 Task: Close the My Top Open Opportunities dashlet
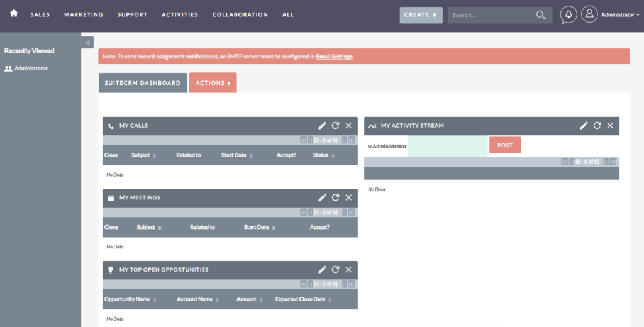(x=348, y=270)
